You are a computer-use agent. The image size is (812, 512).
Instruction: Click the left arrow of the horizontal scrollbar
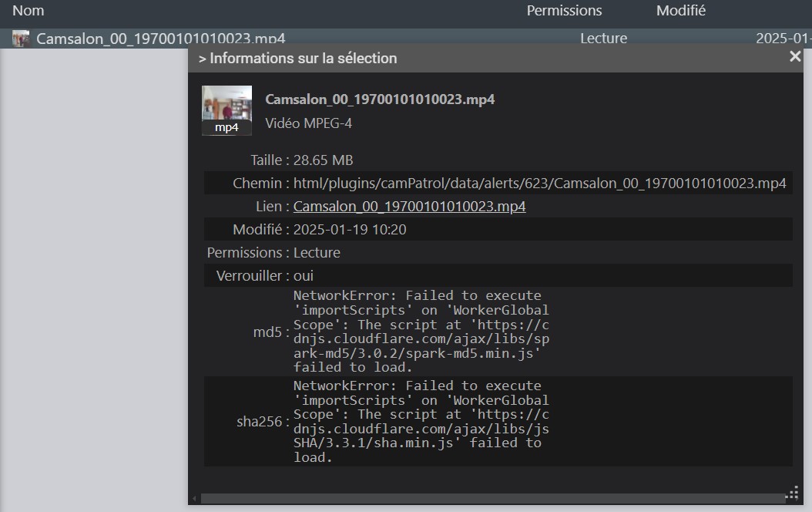[194, 499]
